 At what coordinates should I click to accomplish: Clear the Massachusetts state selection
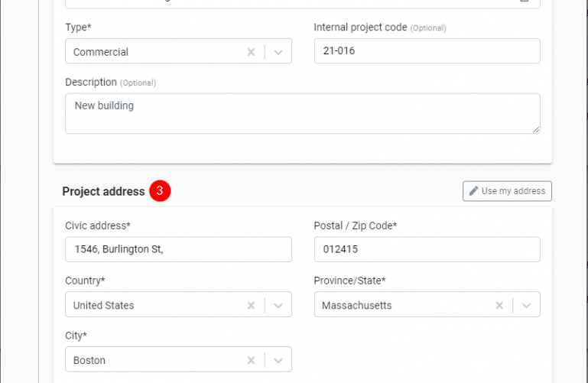pos(499,306)
